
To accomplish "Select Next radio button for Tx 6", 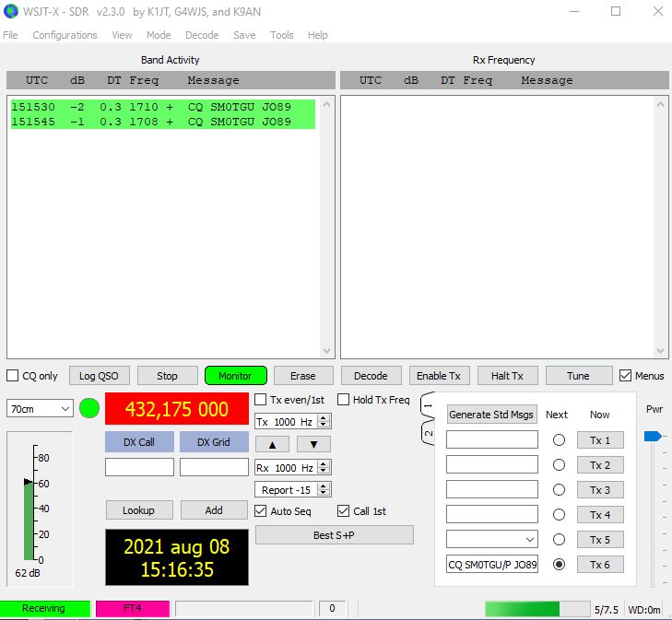I will pos(559,565).
